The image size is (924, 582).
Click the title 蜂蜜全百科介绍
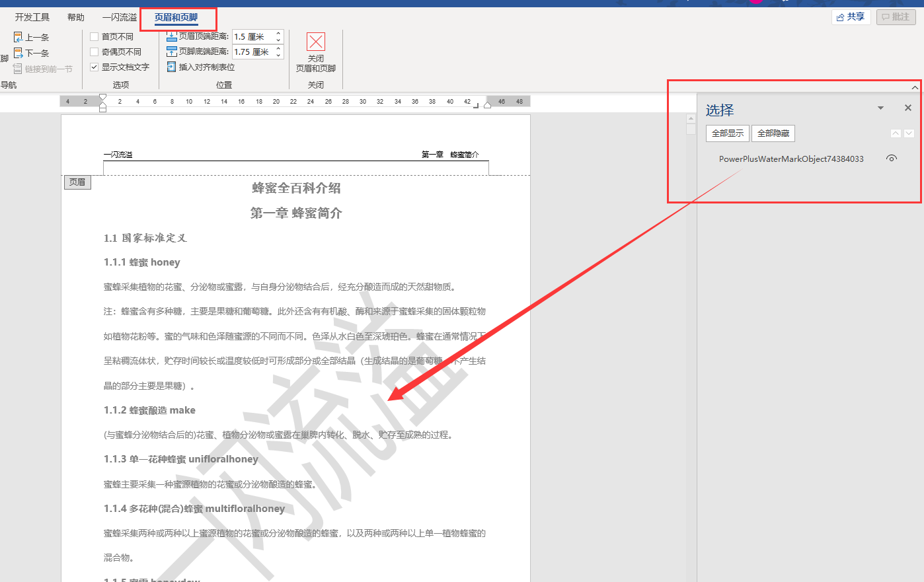pos(296,188)
